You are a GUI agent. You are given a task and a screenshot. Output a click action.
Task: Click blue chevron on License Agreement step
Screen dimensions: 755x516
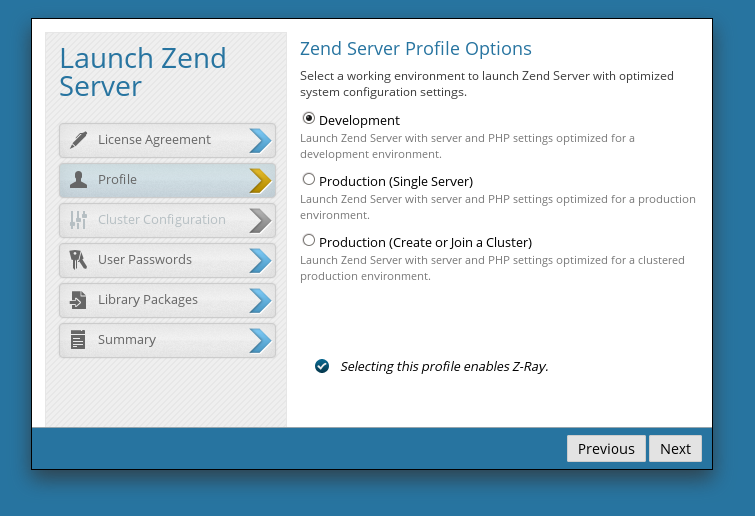(260, 141)
